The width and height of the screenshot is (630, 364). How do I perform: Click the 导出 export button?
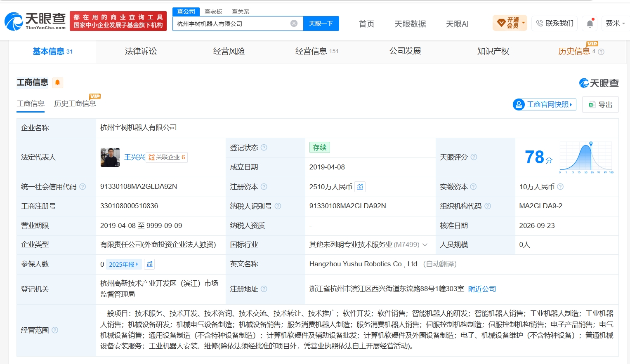(x=600, y=105)
